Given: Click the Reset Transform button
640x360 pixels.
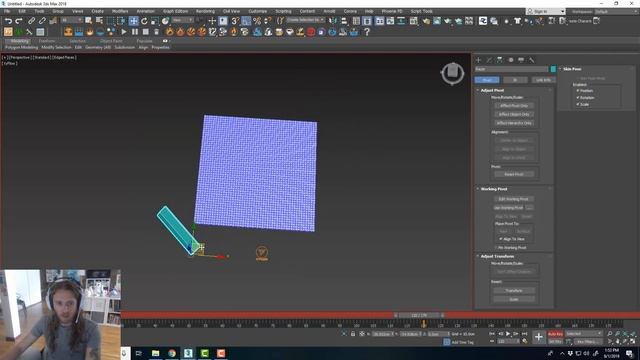Looking at the screenshot, I should click(514, 291).
